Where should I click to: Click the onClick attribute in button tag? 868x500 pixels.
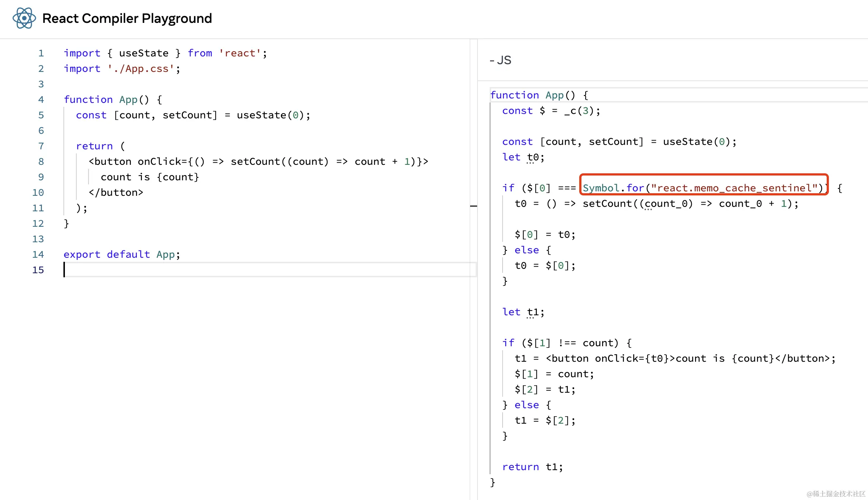click(x=159, y=162)
